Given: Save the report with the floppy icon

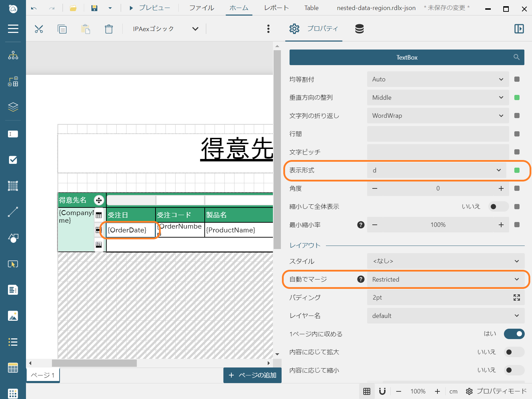Looking at the screenshot, I should (x=94, y=8).
